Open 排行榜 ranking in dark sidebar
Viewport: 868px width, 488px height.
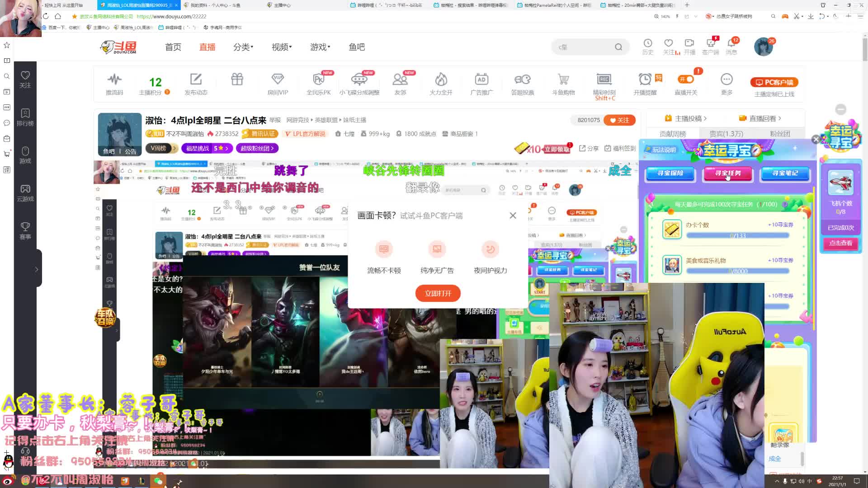coord(25,117)
